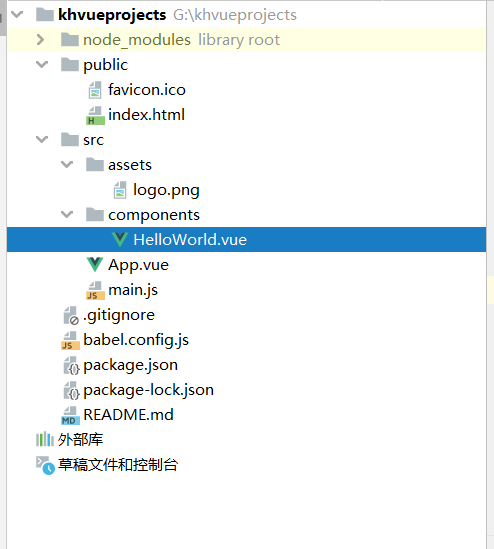
Task: Click the public folder icon
Action: point(70,64)
